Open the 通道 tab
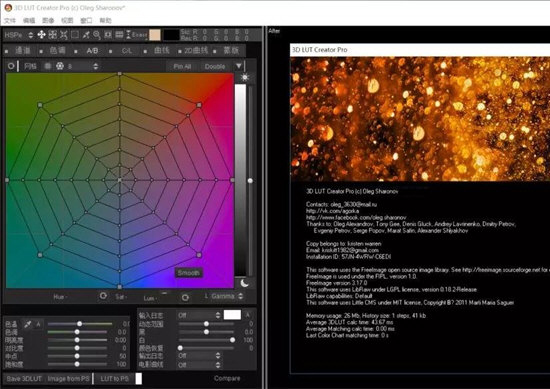This screenshot has width=550, height=389. (23, 51)
